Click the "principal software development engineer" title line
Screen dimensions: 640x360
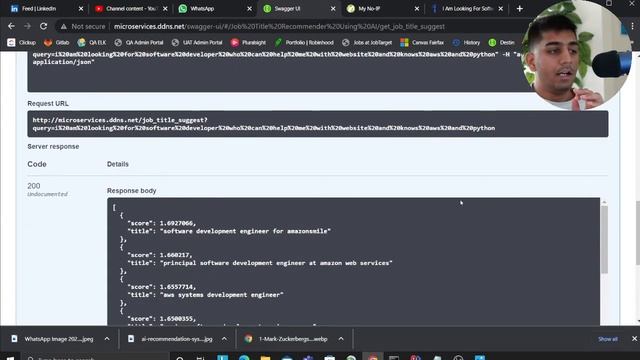(260, 263)
